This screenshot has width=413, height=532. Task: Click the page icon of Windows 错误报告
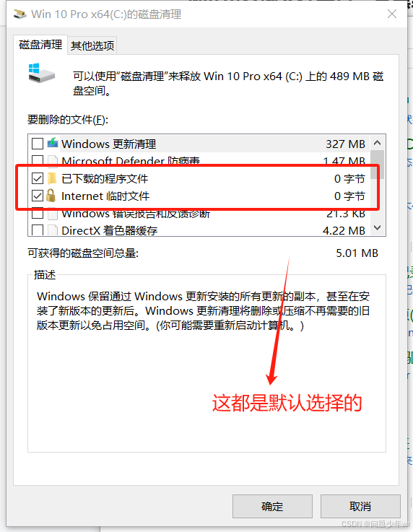pyautogui.click(x=53, y=214)
